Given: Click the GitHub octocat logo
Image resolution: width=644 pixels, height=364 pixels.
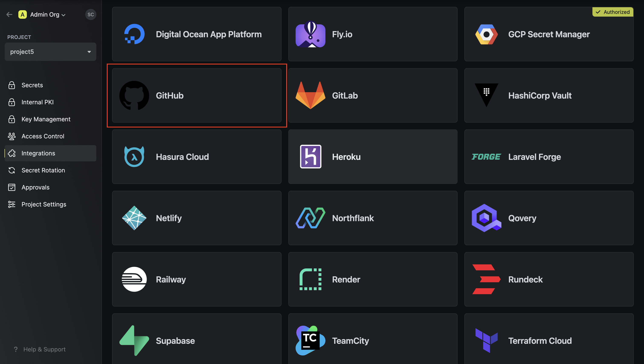Looking at the screenshot, I should coord(134,96).
